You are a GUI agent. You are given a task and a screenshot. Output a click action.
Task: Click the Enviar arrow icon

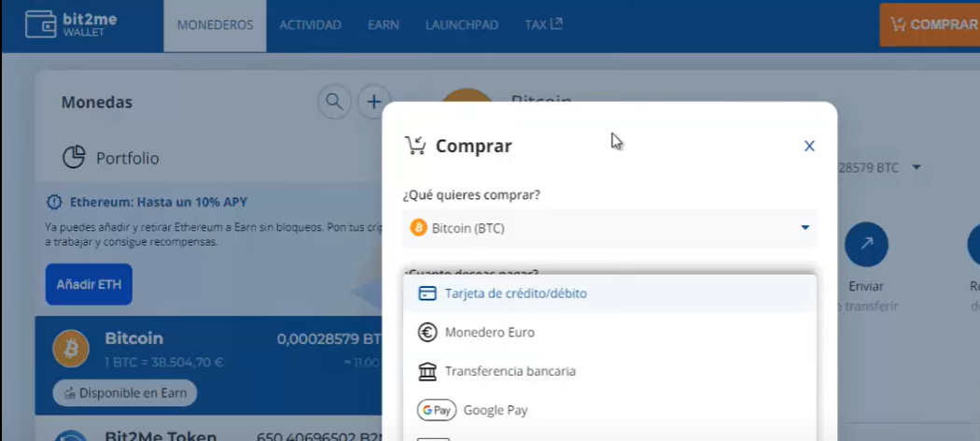pyautogui.click(x=866, y=244)
